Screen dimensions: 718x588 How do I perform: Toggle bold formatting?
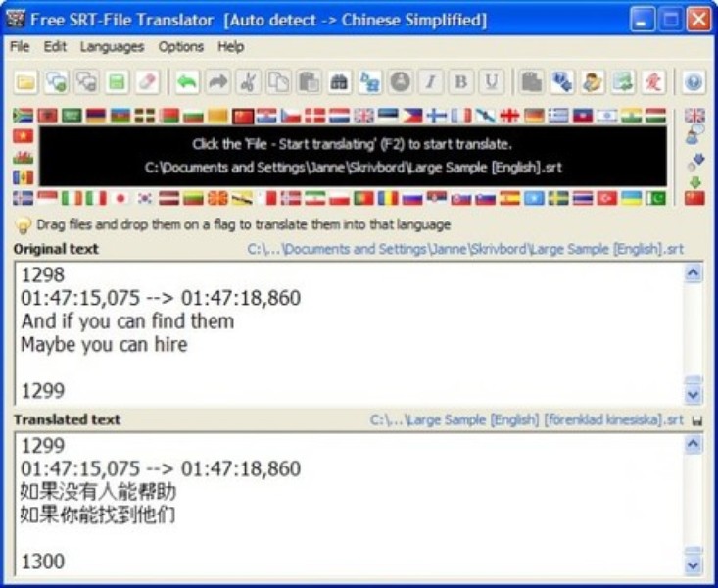point(461,82)
